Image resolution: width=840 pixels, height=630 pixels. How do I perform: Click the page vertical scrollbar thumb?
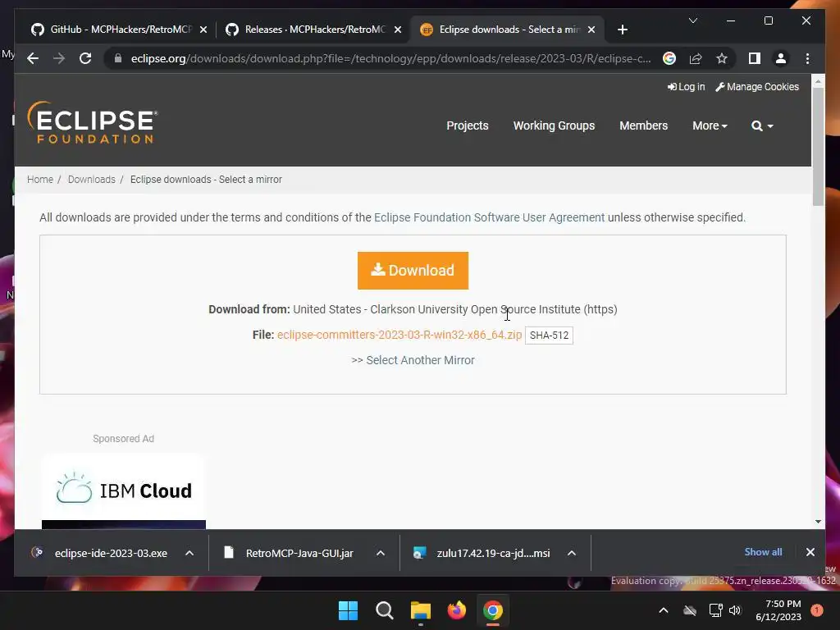[818, 146]
